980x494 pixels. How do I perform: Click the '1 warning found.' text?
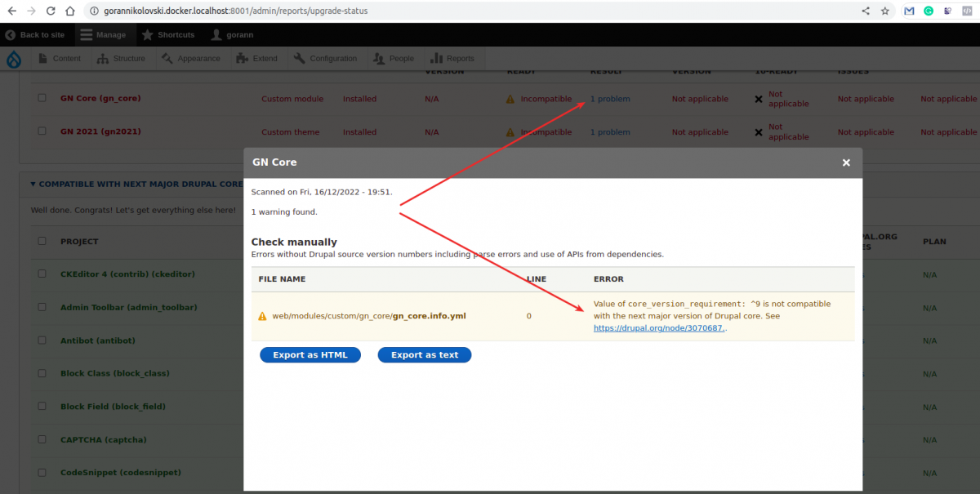click(x=284, y=211)
